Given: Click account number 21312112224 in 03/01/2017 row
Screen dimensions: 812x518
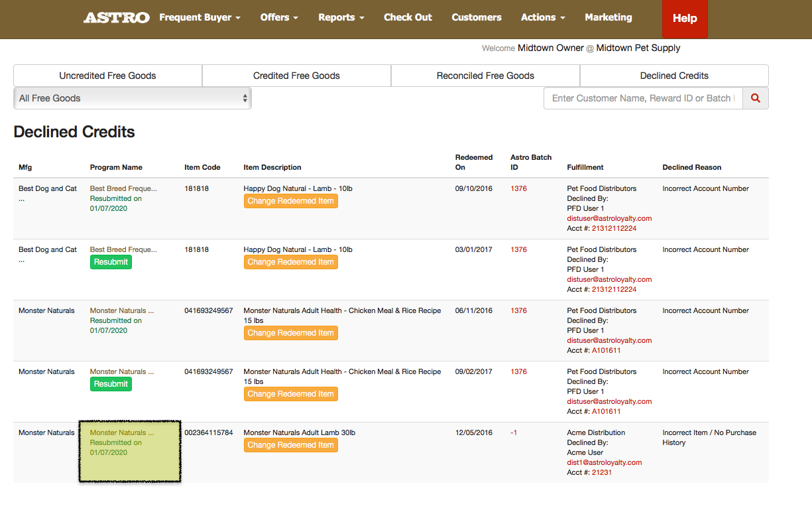Looking at the screenshot, I should click(x=614, y=289).
